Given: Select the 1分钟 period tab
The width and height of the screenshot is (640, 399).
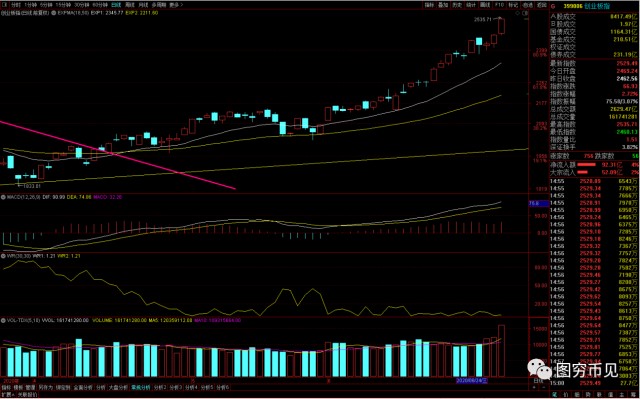Looking at the screenshot, I should tap(30, 5).
